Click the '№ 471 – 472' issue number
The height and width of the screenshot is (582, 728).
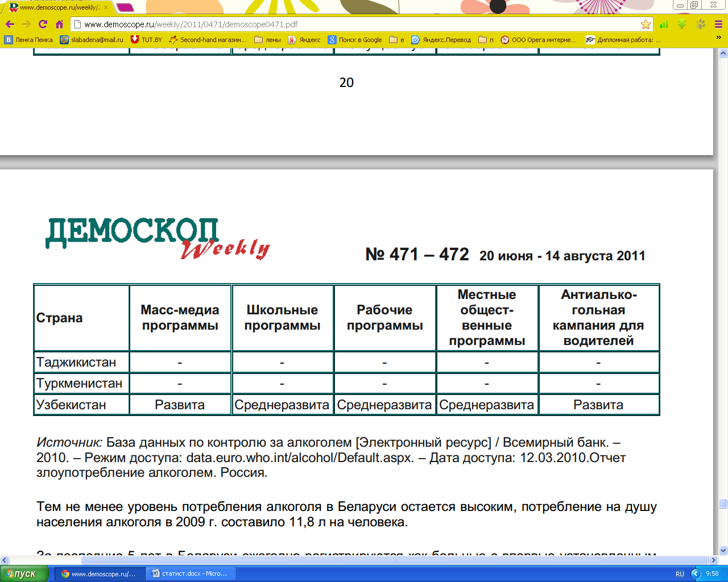click(x=417, y=254)
